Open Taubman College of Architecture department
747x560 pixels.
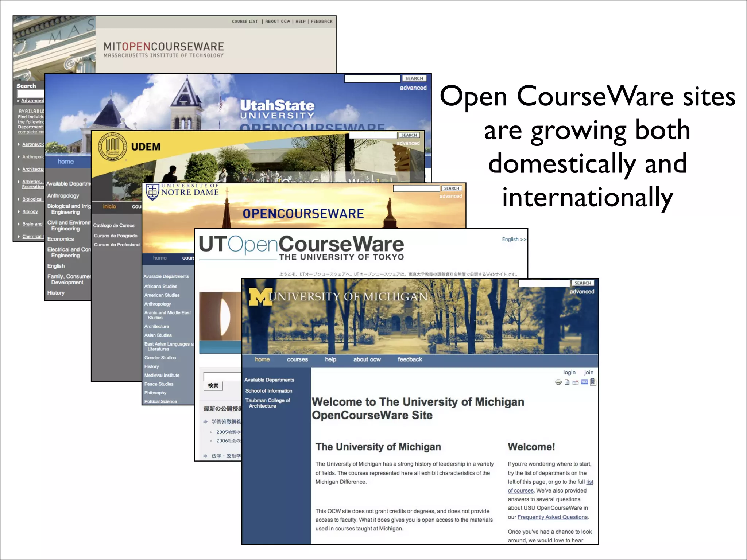(x=267, y=403)
